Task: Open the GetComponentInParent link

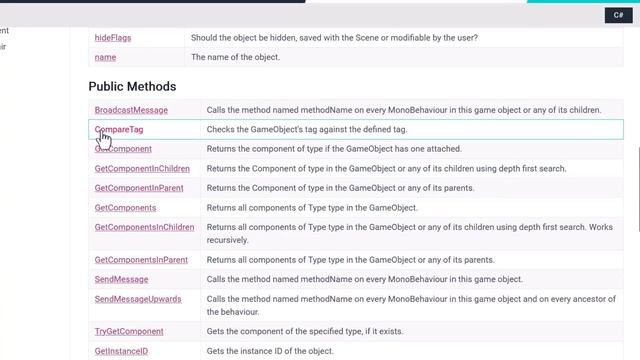Action: point(139,188)
